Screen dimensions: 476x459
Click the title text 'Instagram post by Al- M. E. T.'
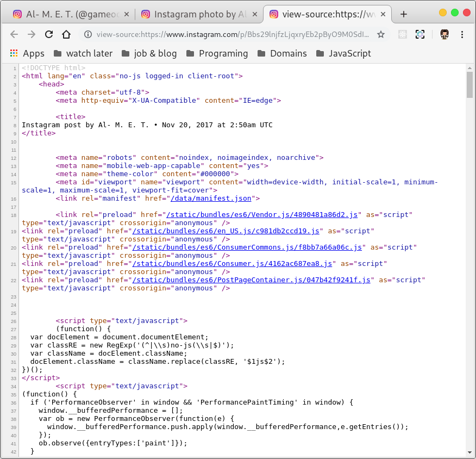pyautogui.click(x=85, y=125)
